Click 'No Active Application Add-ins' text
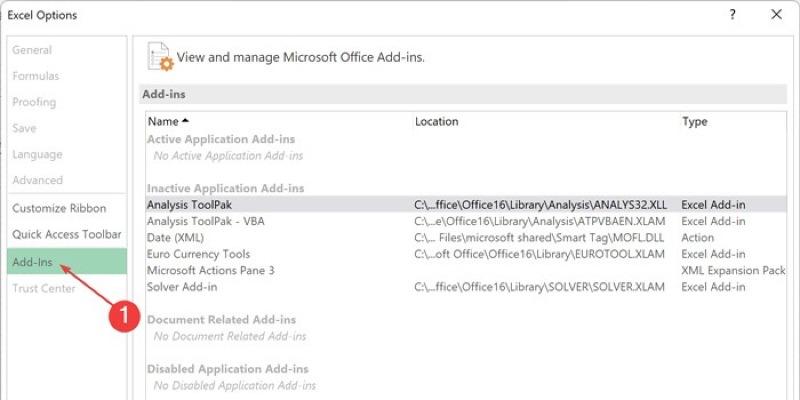This screenshot has height=400, width=800. click(229, 156)
